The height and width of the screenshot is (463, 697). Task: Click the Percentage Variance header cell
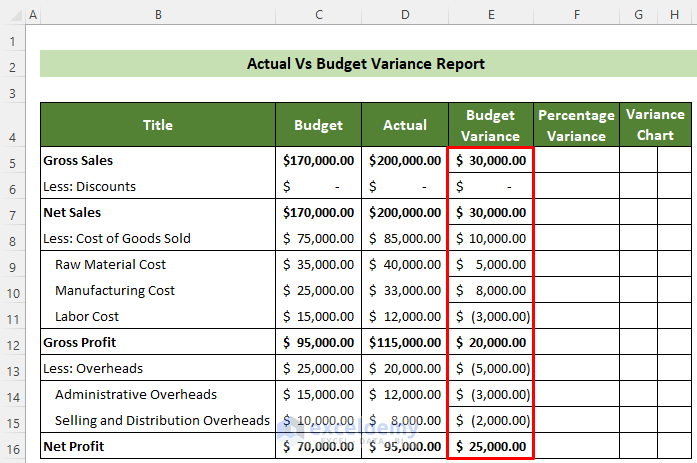(576, 125)
